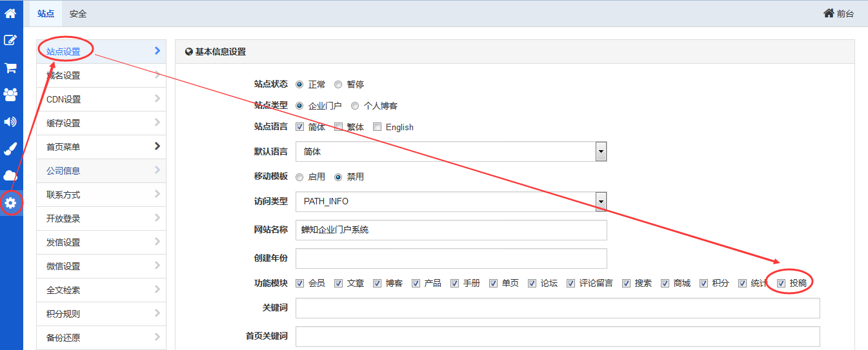Screen dimensions: 868x350
Task: Open 公司信息 menu item
Action: coord(101,171)
